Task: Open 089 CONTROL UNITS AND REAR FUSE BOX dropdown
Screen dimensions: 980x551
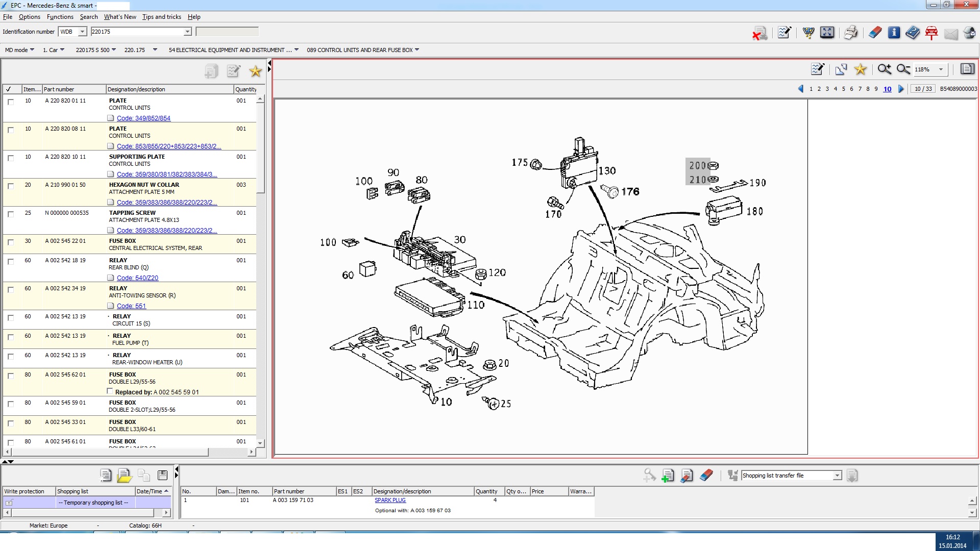Action: click(363, 50)
